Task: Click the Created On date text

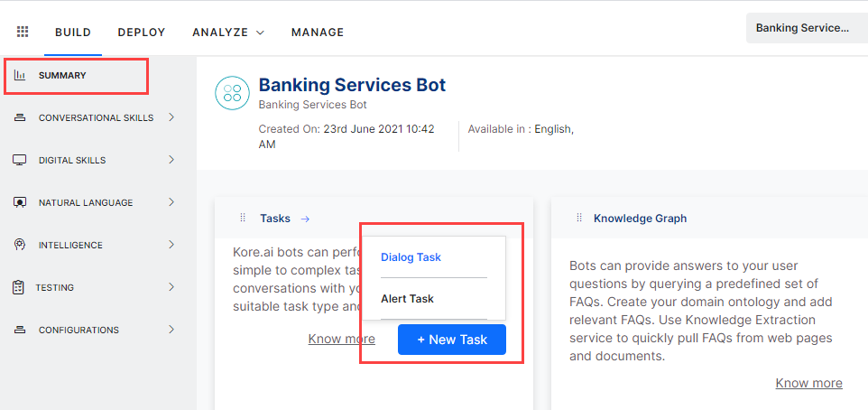Action: click(346, 136)
